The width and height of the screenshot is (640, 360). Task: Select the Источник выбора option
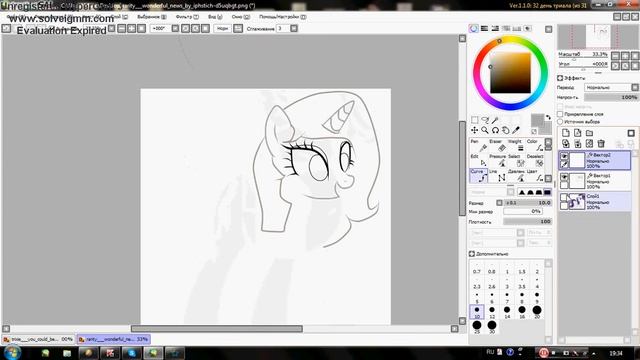click(x=560, y=122)
